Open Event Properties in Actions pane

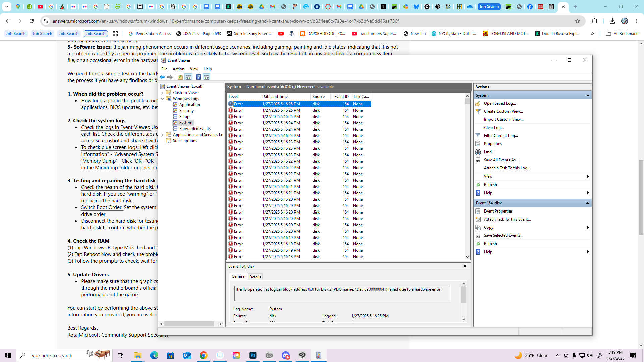pos(498,211)
